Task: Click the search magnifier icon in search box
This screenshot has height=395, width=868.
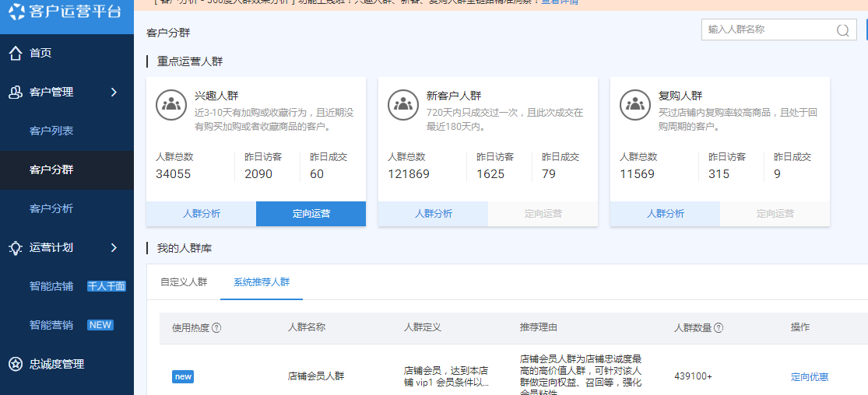Action: pos(842,30)
